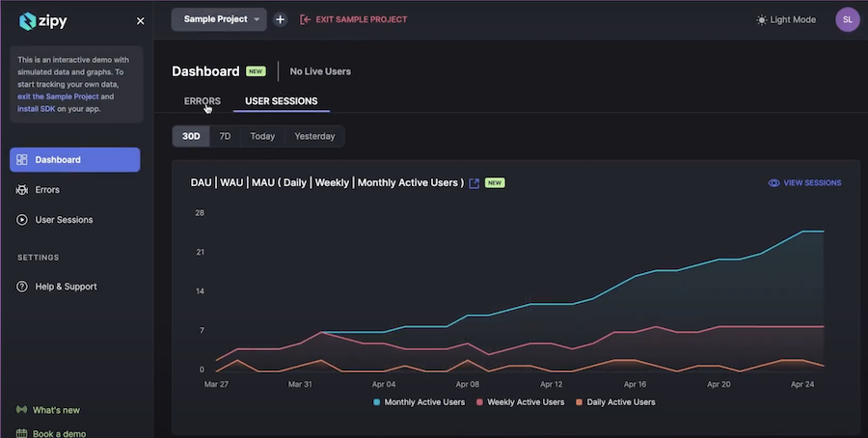Click the View Sessions link
868x438 pixels.
coord(804,182)
